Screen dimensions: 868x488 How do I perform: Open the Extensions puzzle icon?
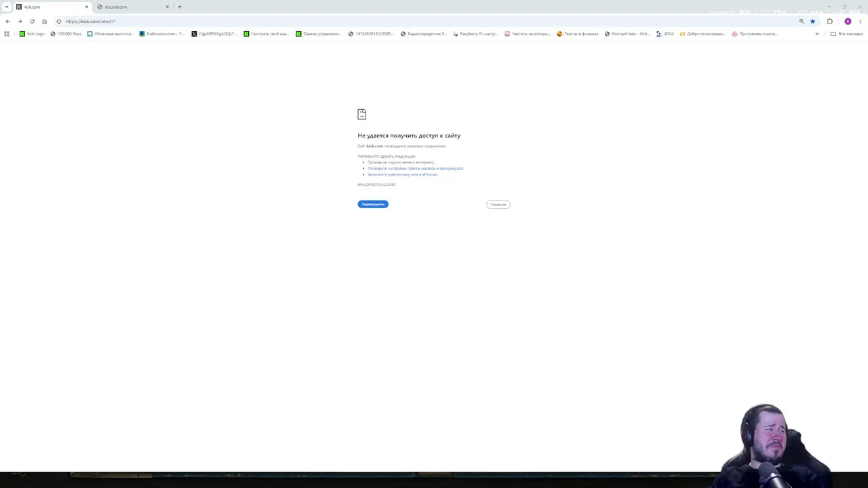pos(829,21)
